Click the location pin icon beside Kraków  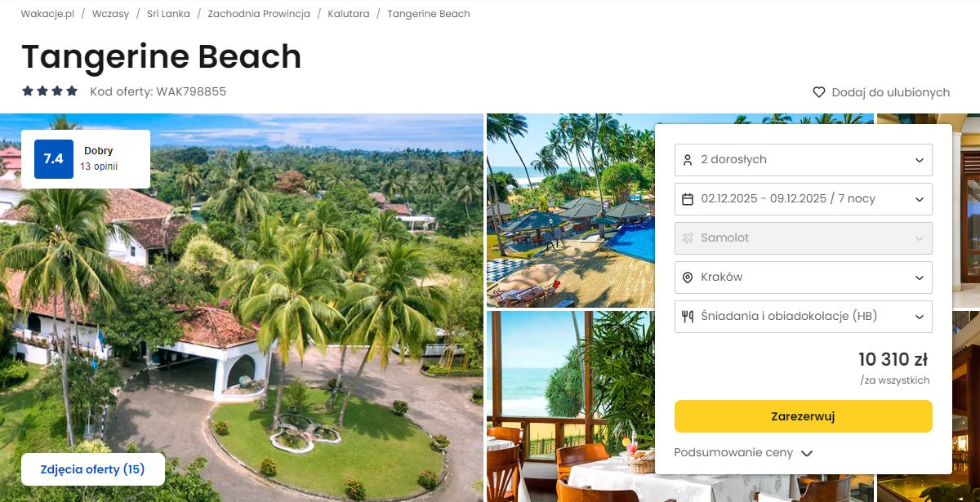pyautogui.click(x=688, y=278)
